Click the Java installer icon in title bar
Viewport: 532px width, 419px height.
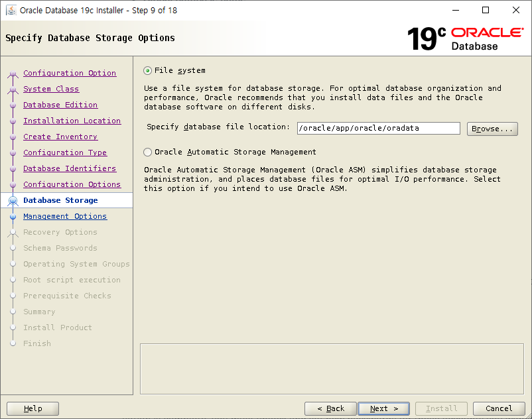[x=11, y=10]
